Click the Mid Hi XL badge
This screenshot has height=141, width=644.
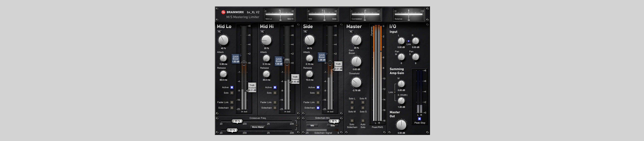[x=262, y=32]
